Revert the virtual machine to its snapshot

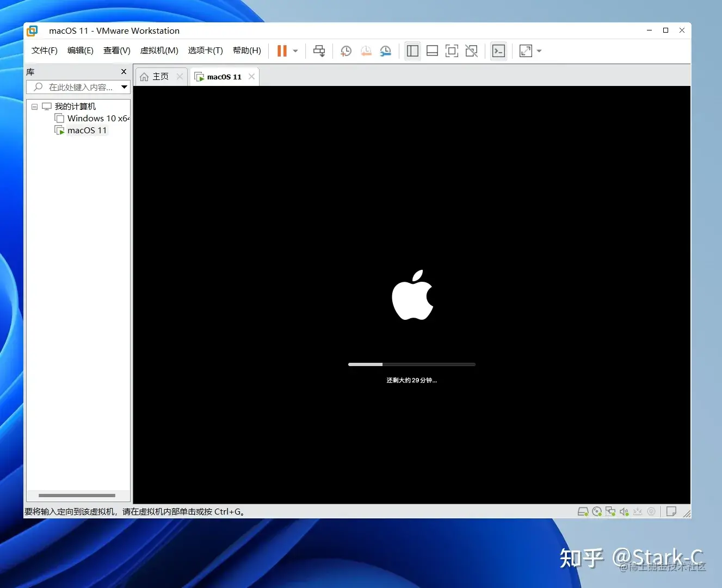point(366,51)
